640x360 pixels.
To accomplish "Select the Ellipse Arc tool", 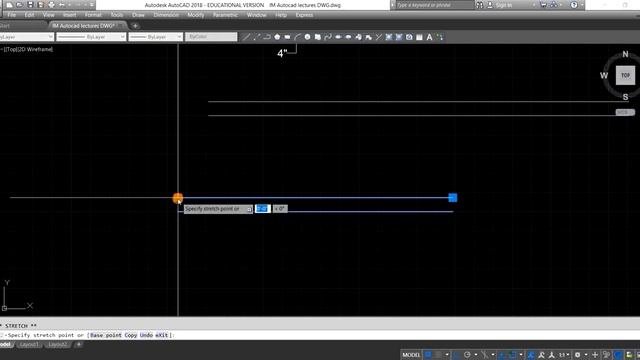I will 348,37.
